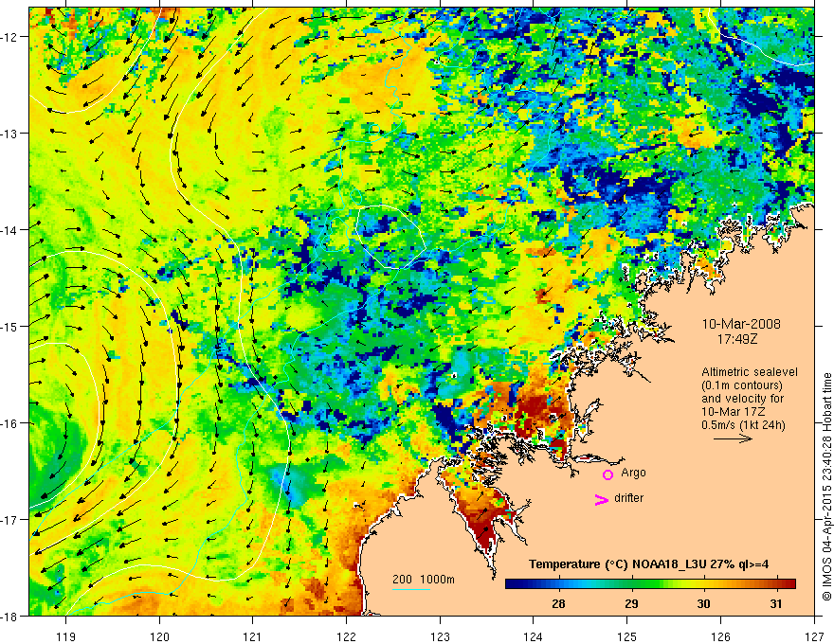
Task: Click the colorbar tick label 28
Action: [558, 603]
